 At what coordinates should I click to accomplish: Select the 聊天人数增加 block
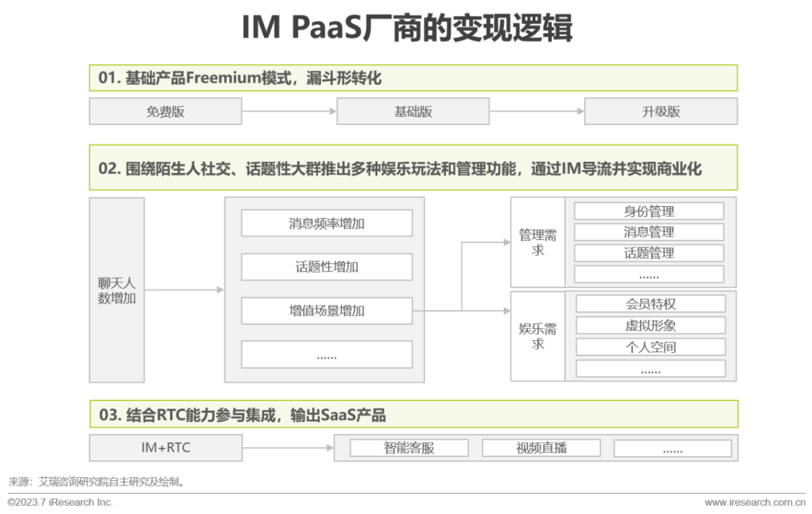117,290
